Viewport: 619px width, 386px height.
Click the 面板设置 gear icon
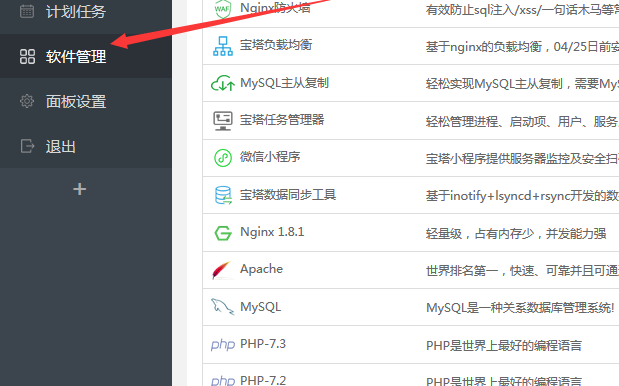[x=27, y=101]
